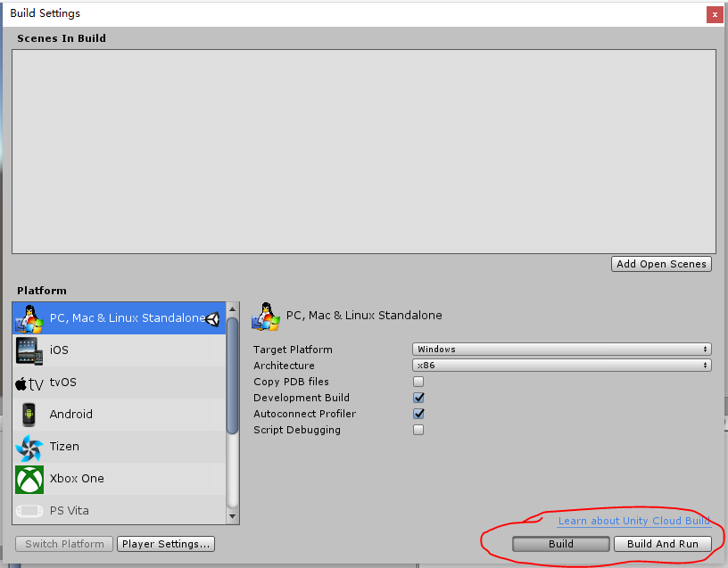
Task: Click the Tizen pinwheel icon
Action: click(x=29, y=448)
